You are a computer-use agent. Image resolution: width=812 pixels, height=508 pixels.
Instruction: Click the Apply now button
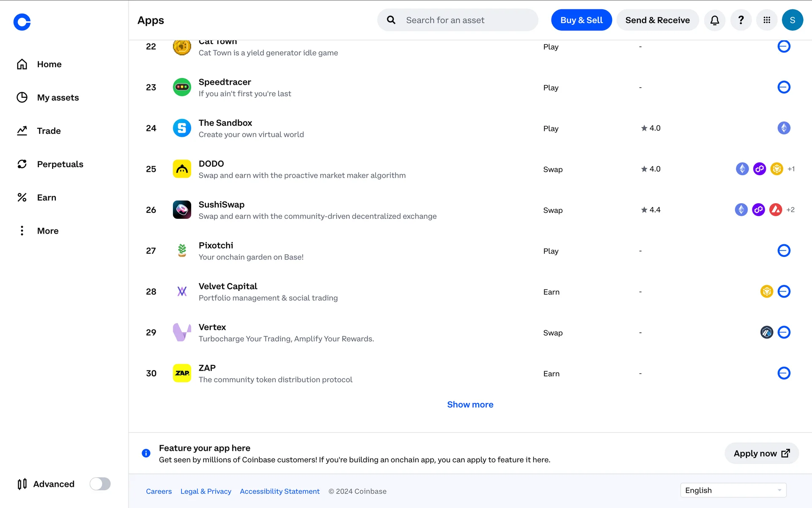pyautogui.click(x=761, y=453)
